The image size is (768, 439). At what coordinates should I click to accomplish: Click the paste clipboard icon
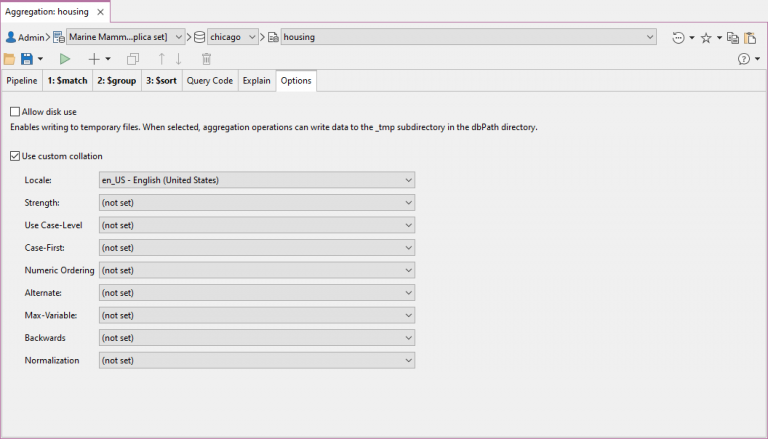[751, 37]
